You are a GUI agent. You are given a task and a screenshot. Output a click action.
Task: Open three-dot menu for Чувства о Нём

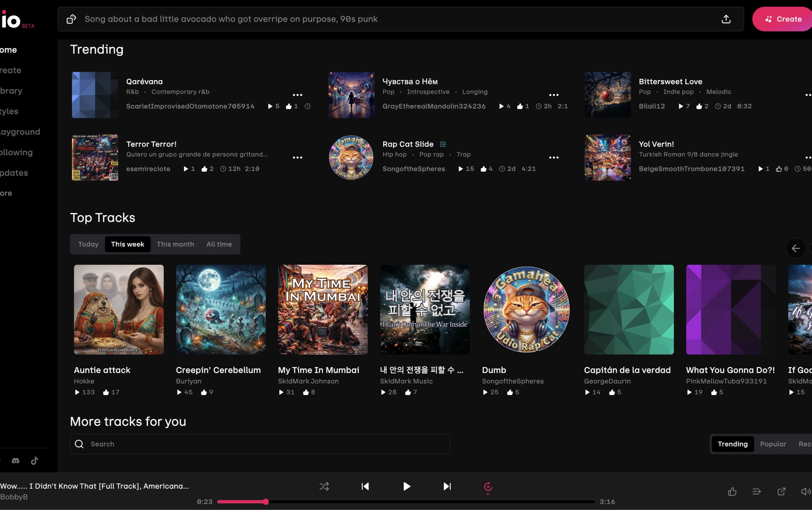pyautogui.click(x=554, y=95)
